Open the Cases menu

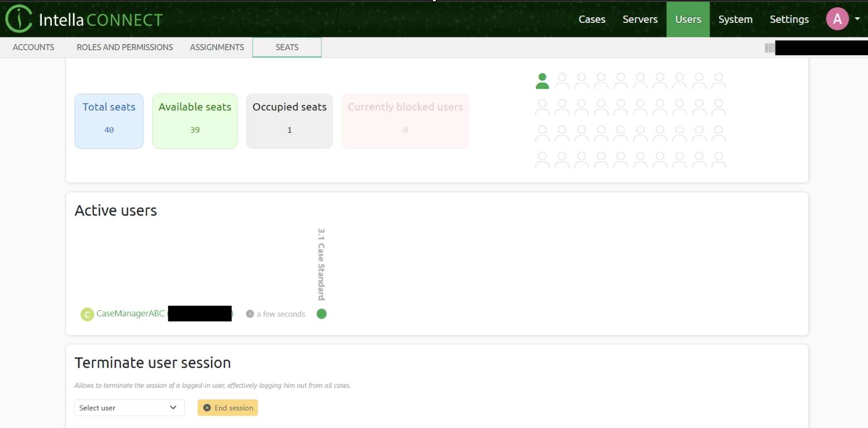(591, 20)
